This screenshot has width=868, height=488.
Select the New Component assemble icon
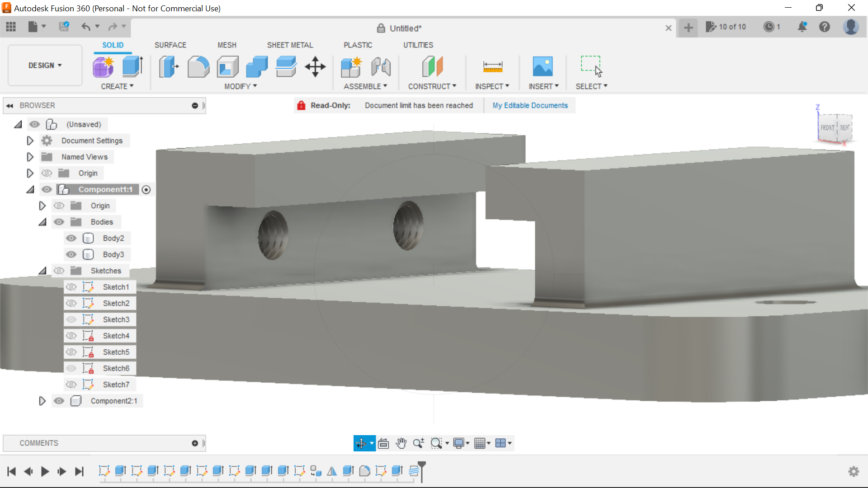(351, 67)
